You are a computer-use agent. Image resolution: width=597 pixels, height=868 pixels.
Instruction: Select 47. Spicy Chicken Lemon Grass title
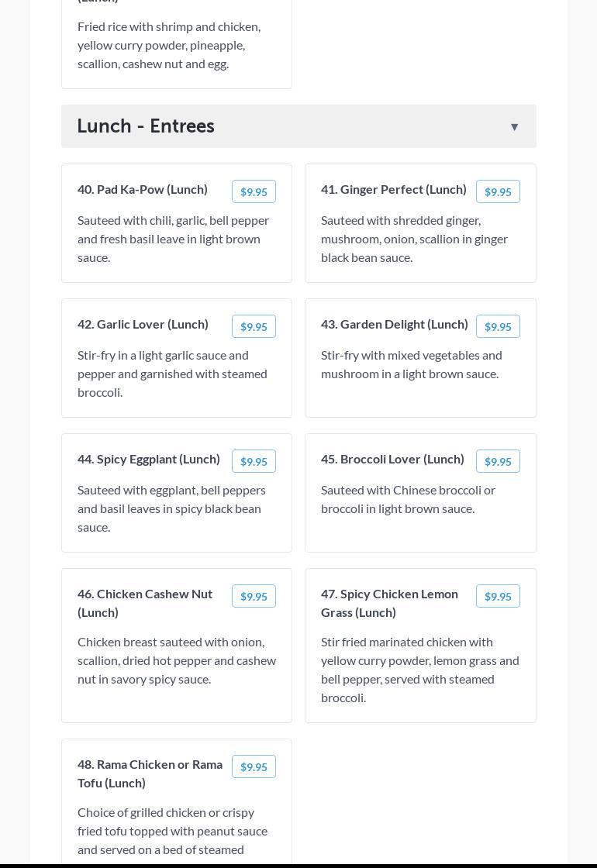pos(389,603)
